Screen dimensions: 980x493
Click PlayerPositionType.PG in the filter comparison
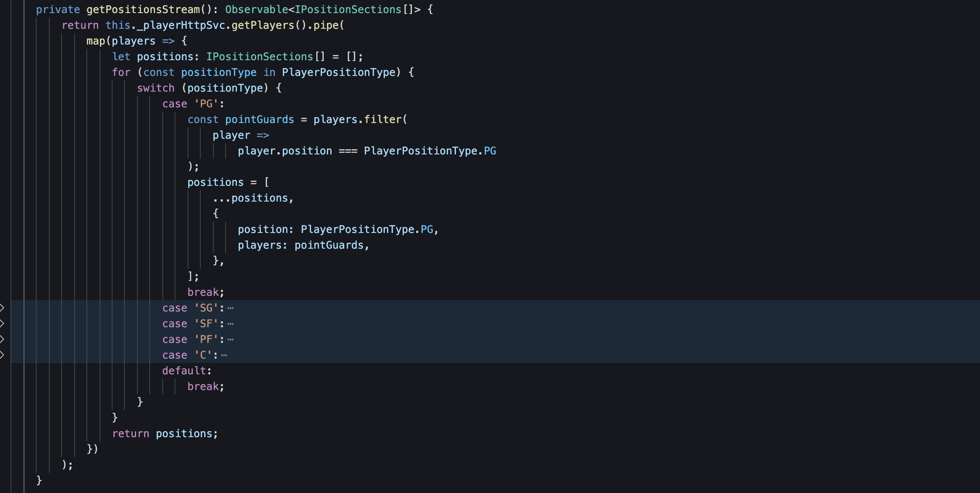coord(430,151)
